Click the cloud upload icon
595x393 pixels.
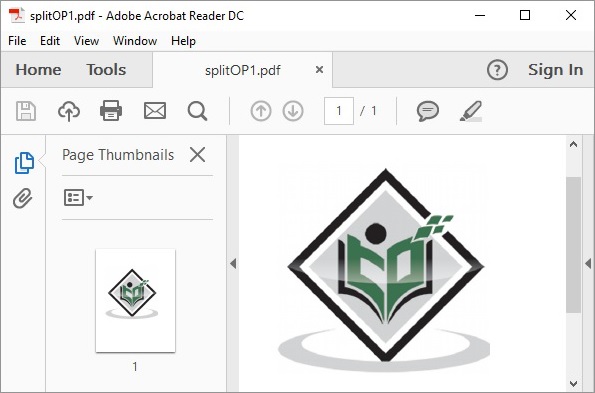pyautogui.click(x=69, y=111)
